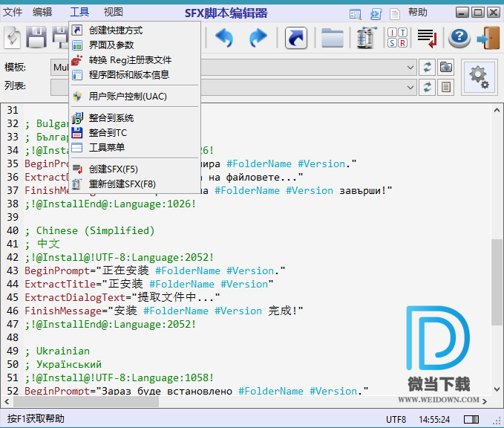This screenshot has height=428, width=504.
Task: Open the settings gears button
Action: tap(480, 77)
